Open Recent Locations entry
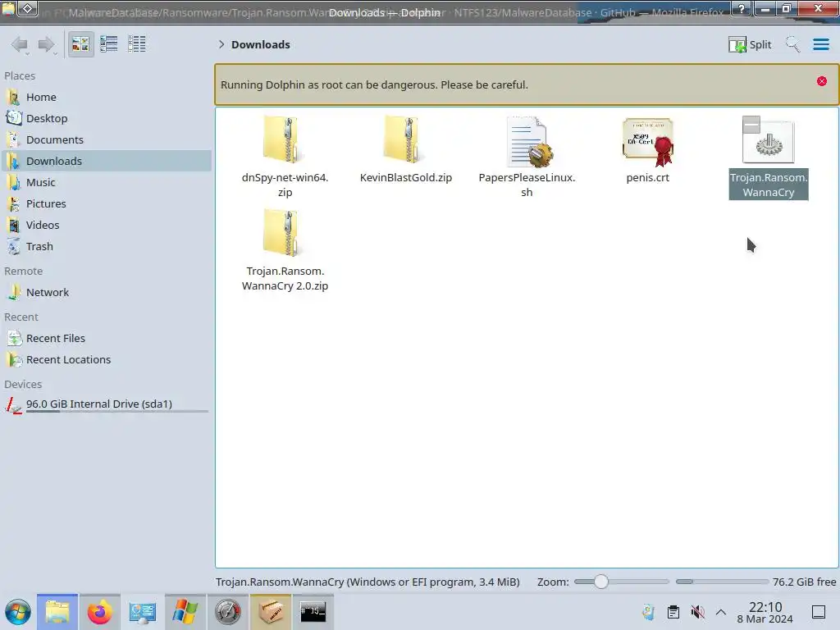 [x=107, y=360]
